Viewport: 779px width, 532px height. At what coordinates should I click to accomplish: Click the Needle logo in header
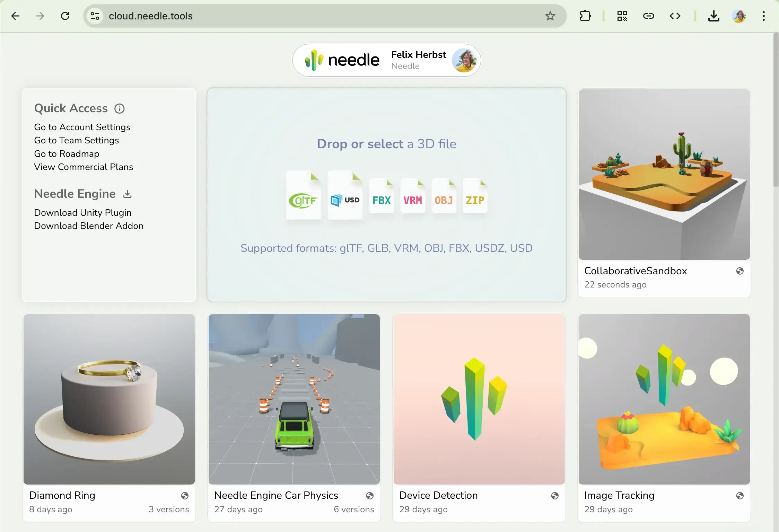[342, 60]
